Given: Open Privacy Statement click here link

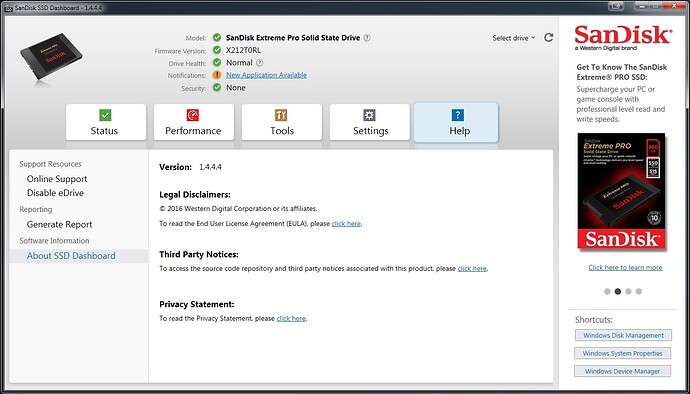Looking at the screenshot, I should click(x=291, y=318).
